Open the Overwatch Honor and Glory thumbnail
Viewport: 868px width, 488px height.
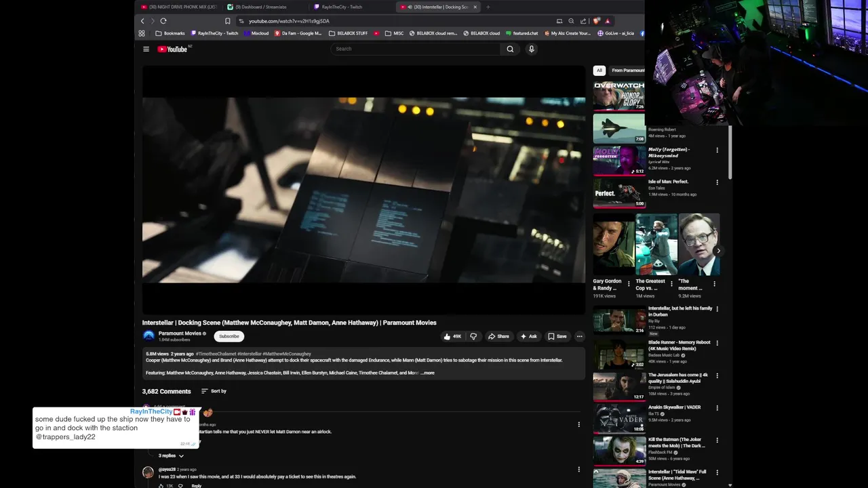619,96
